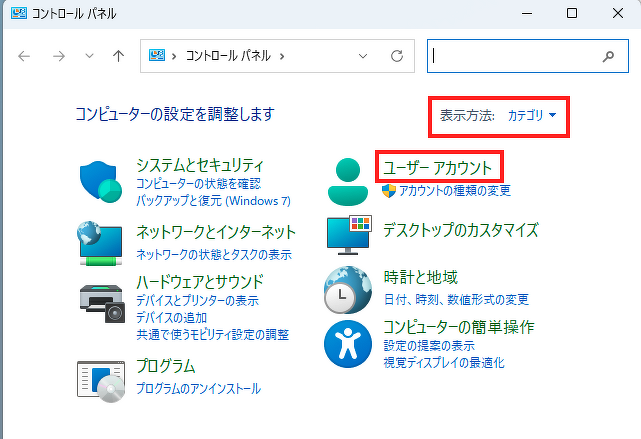Click プログラムのアンインストール link
The width and height of the screenshot is (641, 439).
[x=198, y=388]
